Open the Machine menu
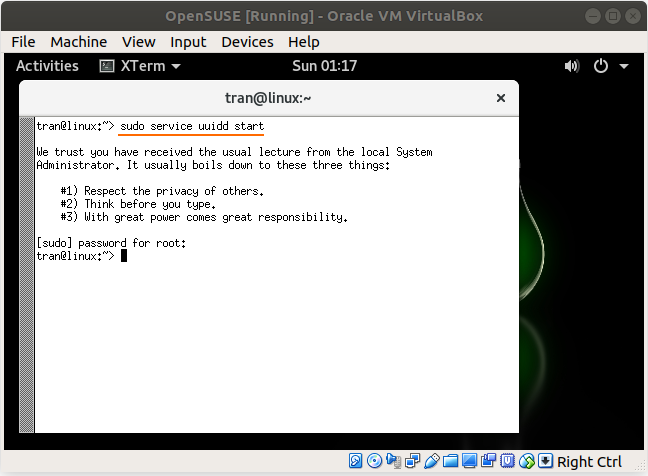 click(79, 42)
